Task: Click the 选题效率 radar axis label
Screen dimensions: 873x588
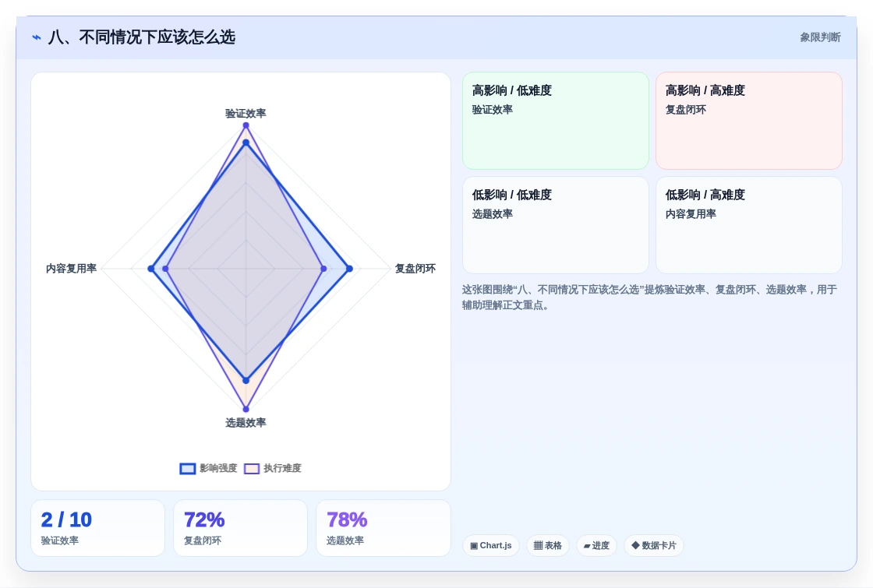Action: (246, 423)
